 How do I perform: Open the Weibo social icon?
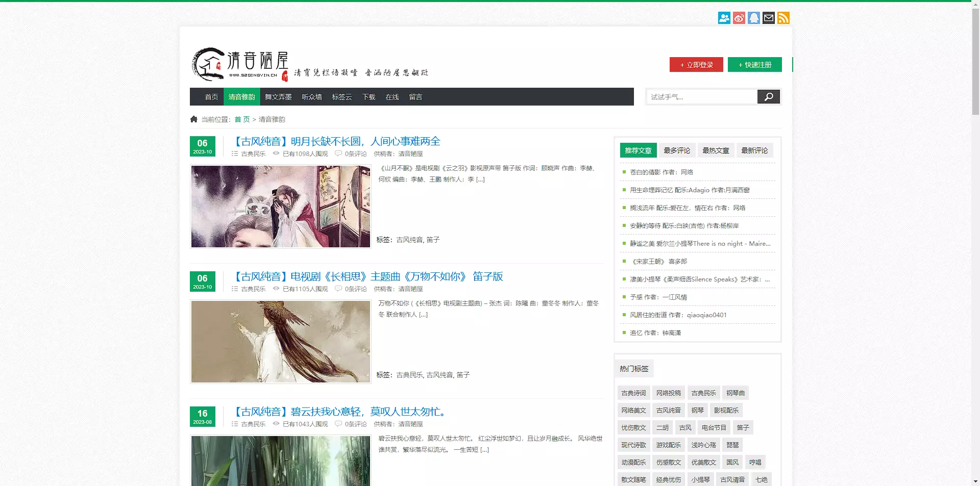(x=739, y=18)
